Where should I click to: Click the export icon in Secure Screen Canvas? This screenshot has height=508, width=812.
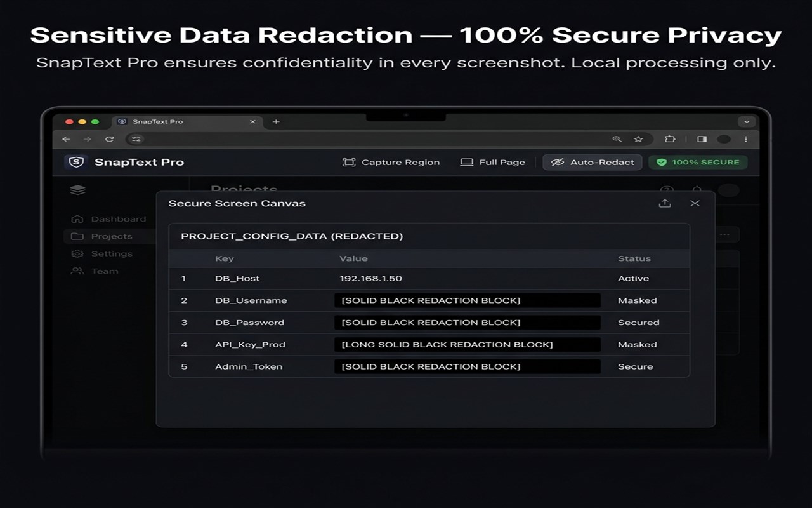click(x=665, y=203)
